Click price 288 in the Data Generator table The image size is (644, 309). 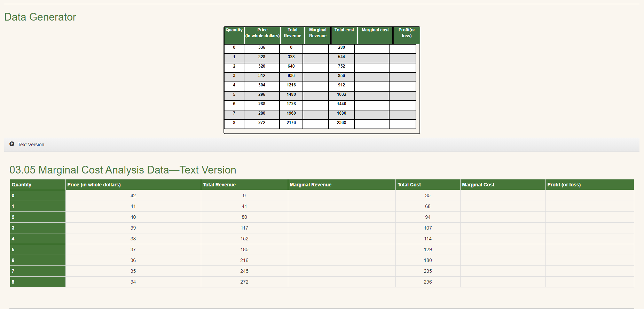click(x=262, y=104)
